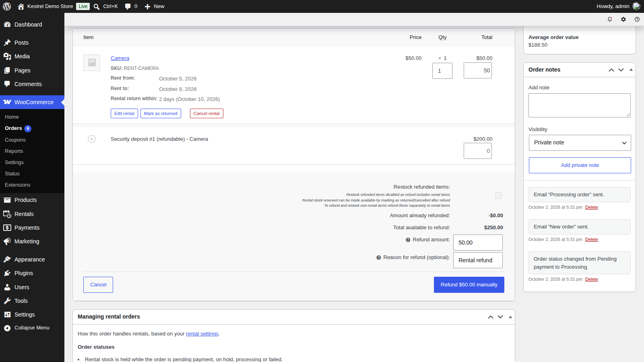Screen dimensions: 644x362
Task: Move Managing rental orders panel up
Action: click(491, 317)
